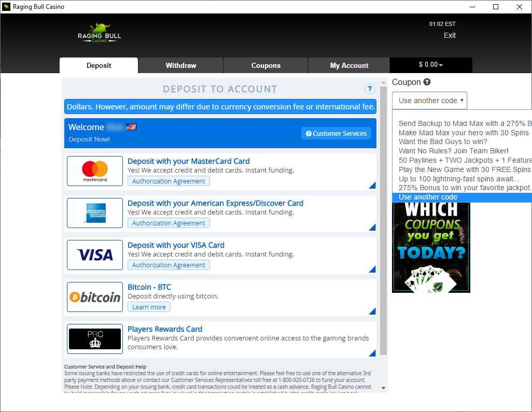Screen dimensions: 532x412
Task: Choose 'Send Backup to Mad Max' coupon option
Action: [x=462, y=123]
